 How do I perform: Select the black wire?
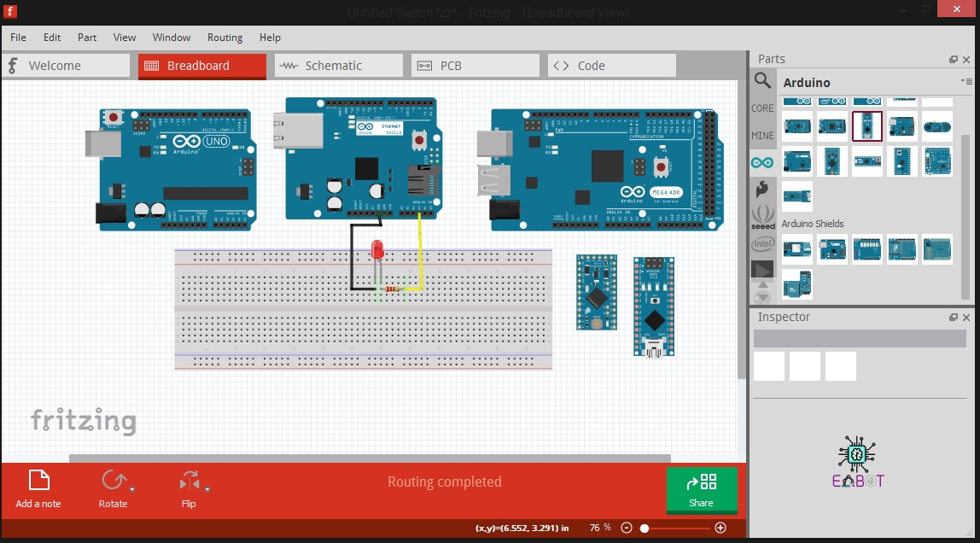click(x=351, y=256)
